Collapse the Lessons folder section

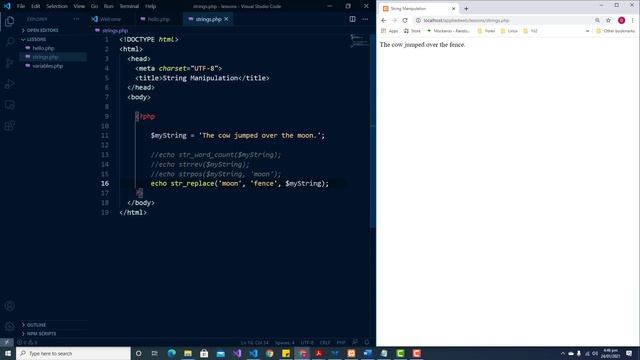36,40
